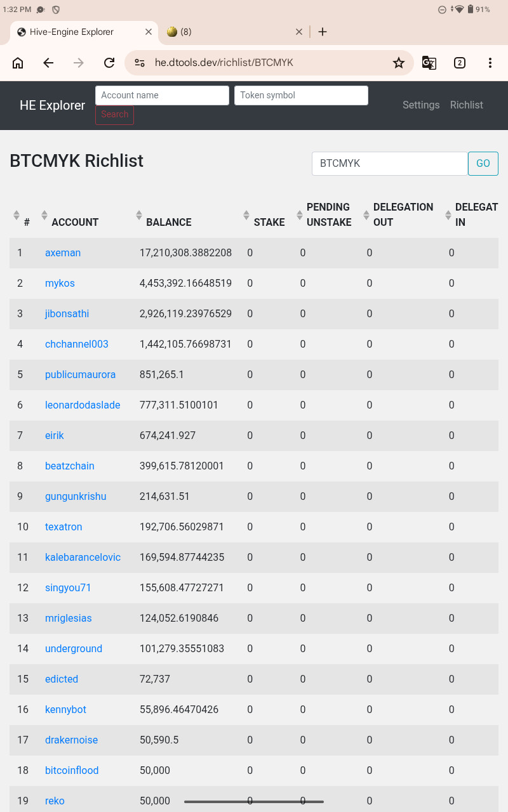
Task: Open the Richlist nav item
Action: [467, 105]
